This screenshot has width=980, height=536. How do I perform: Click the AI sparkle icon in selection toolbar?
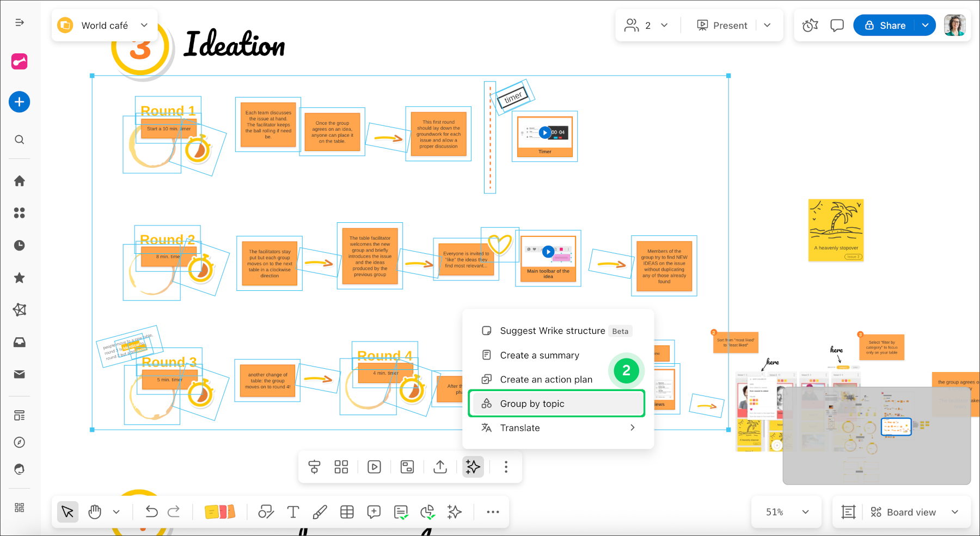click(x=473, y=467)
